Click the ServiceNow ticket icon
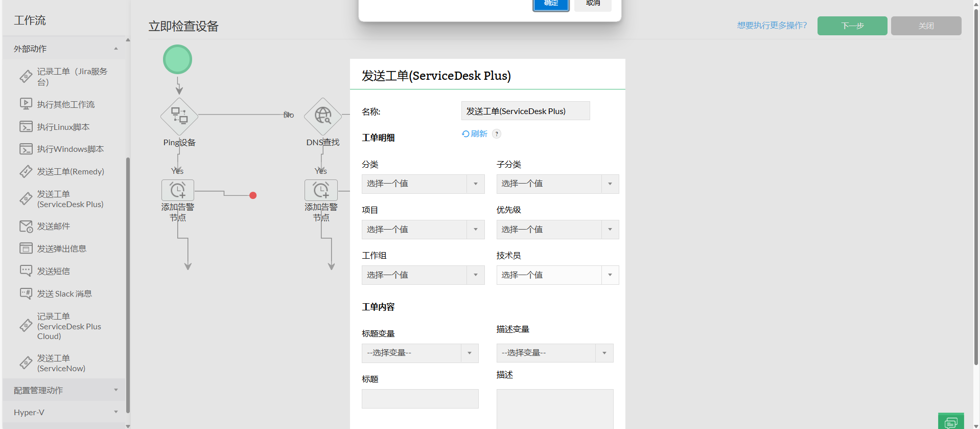The width and height of the screenshot is (980, 429). [x=26, y=363]
